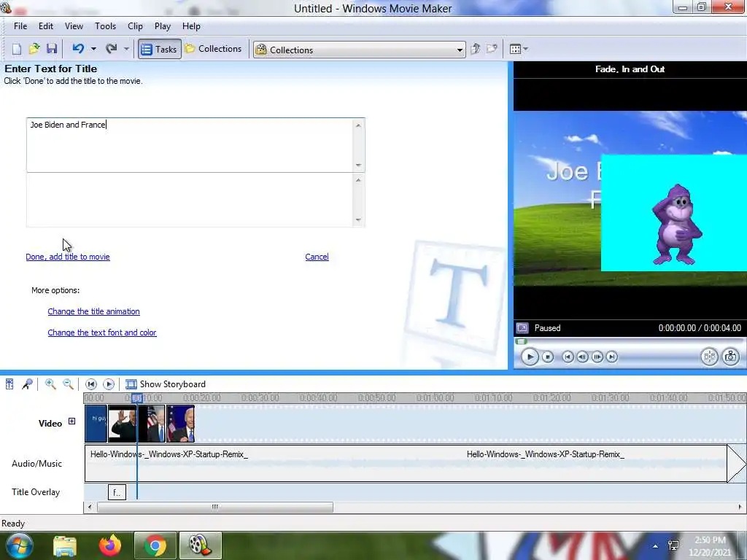Viewport: 747px width, 560px height.
Task: Open the Clip menu
Action: pyautogui.click(x=135, y=26)
